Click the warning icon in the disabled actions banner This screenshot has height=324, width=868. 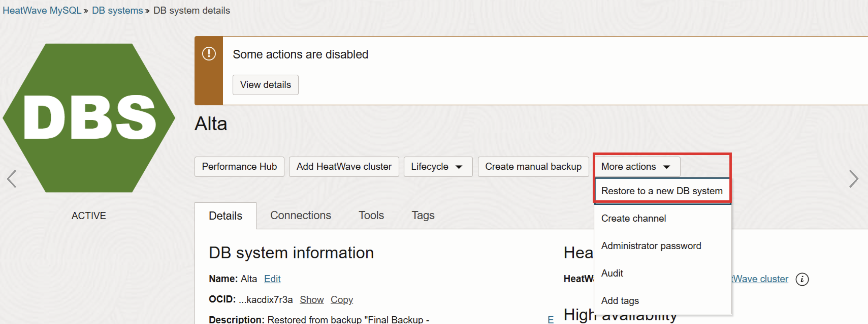pyautogui.click(x=209, y=53)
